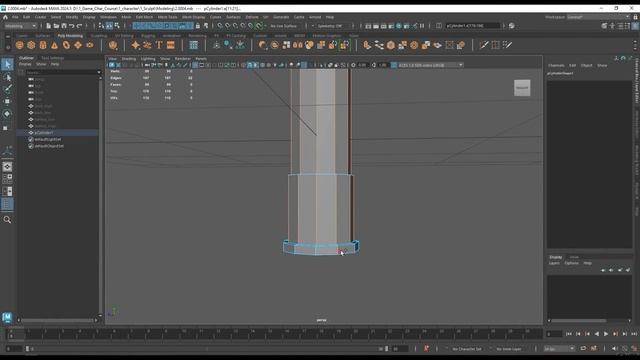640x360 pixels.
Task: Pick the Paint Selection brush tool
Action: (x=7, y=89)
